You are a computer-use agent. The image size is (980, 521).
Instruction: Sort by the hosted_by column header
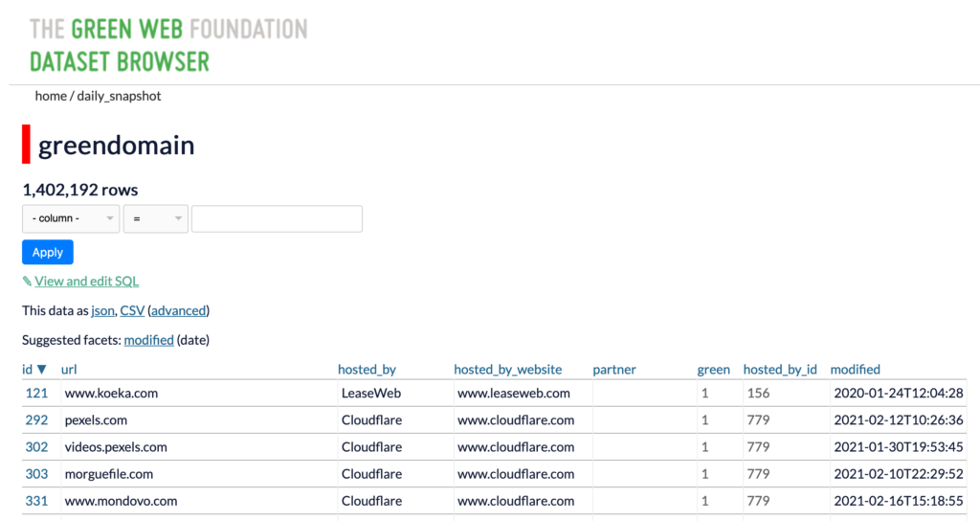point(367,370)
